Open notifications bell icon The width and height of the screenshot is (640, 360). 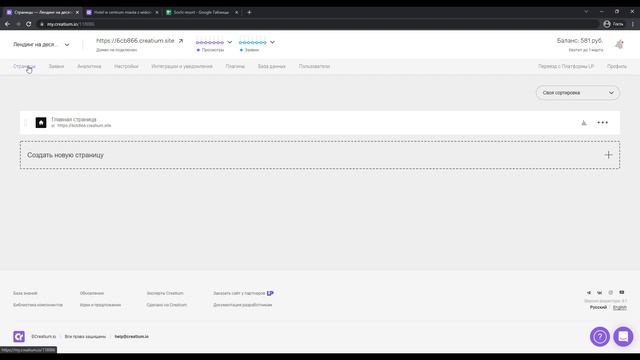coord(619,44)
